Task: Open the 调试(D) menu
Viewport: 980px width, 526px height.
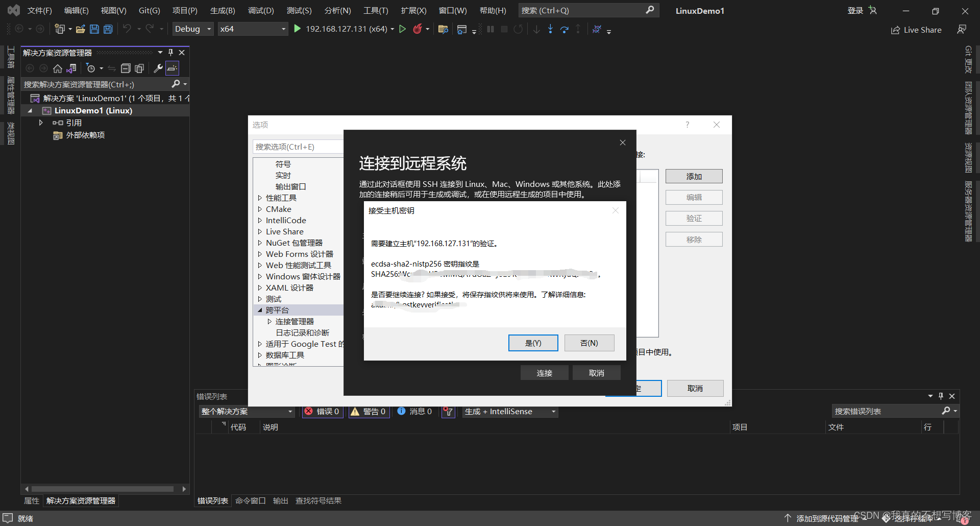Action: 261,10
